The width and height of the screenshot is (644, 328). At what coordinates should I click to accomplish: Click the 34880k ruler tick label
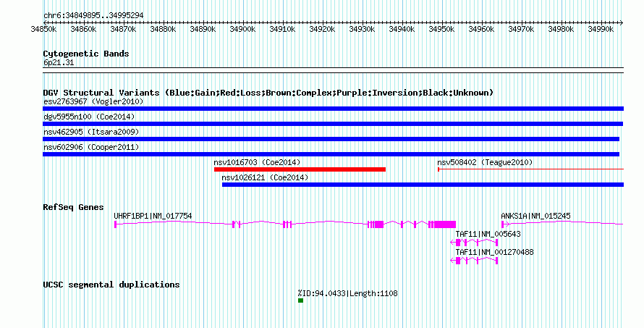163,29
